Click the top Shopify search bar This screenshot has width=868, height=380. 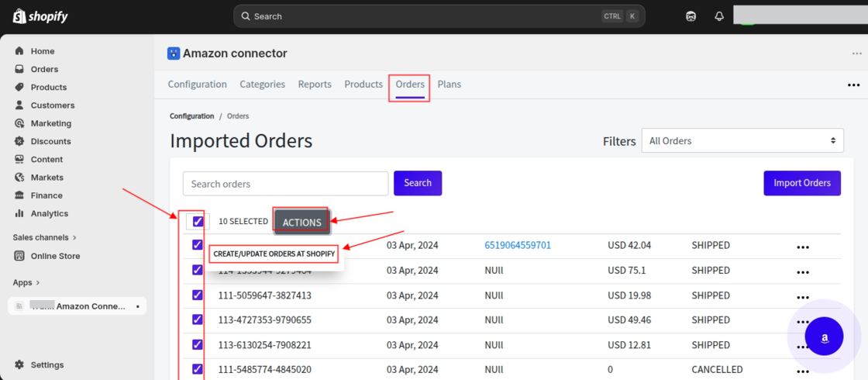pos(439,16)
